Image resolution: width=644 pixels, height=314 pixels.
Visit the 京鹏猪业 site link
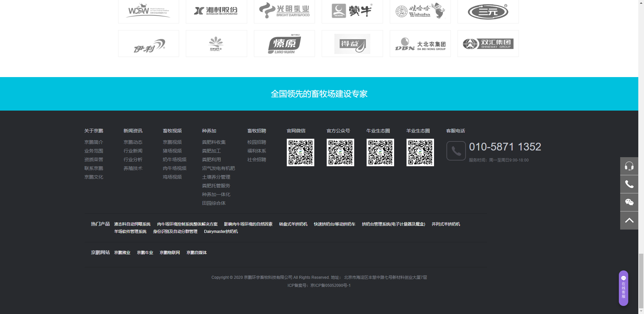click(122, 253)
